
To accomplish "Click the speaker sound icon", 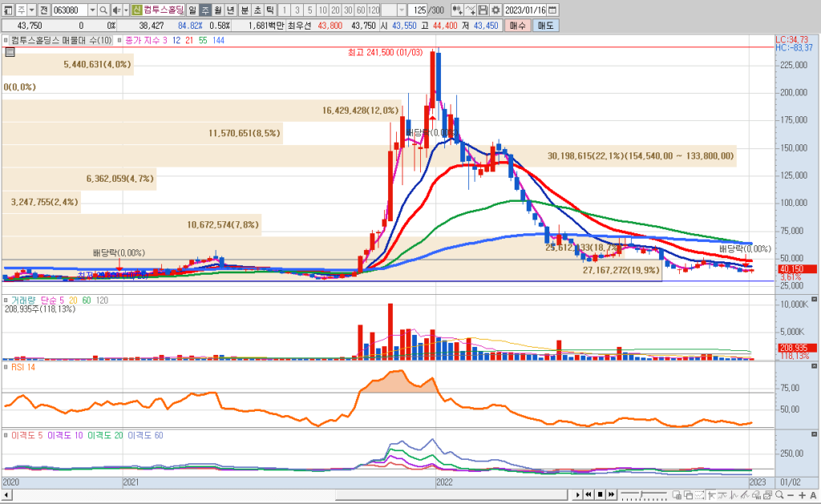I will pyautogui.click(x=117, y=10).
